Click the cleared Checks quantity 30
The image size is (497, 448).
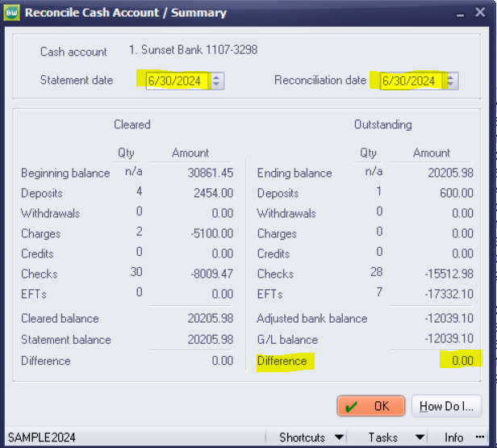pos(136,272)
